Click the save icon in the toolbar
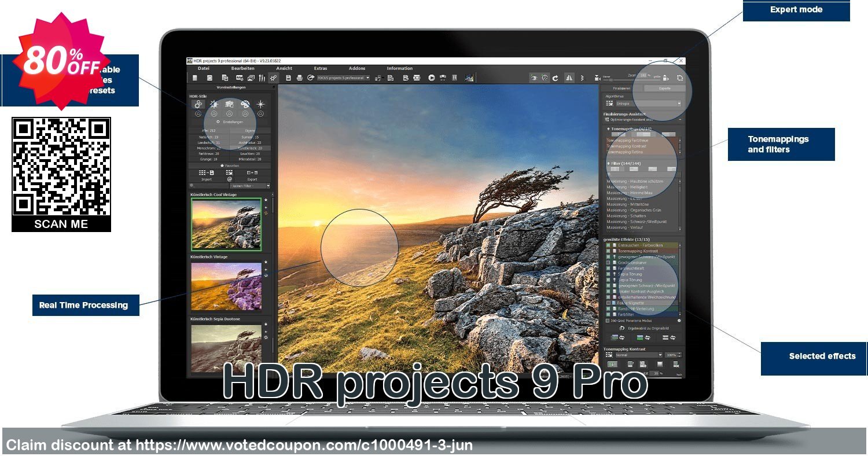 click(x=288, y=78)
